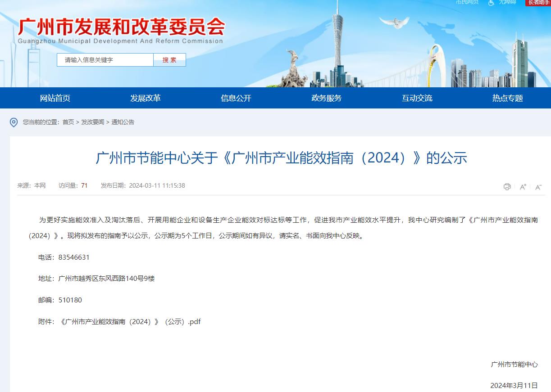Open the 《广州市产业能效指南（2024）》 PDF attachment

130,322
